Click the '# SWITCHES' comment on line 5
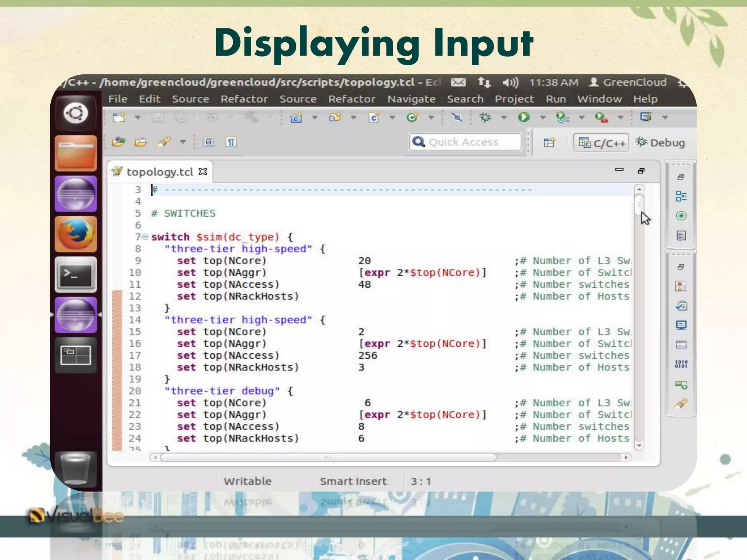747x560 pixels. [x=183, y=213]
